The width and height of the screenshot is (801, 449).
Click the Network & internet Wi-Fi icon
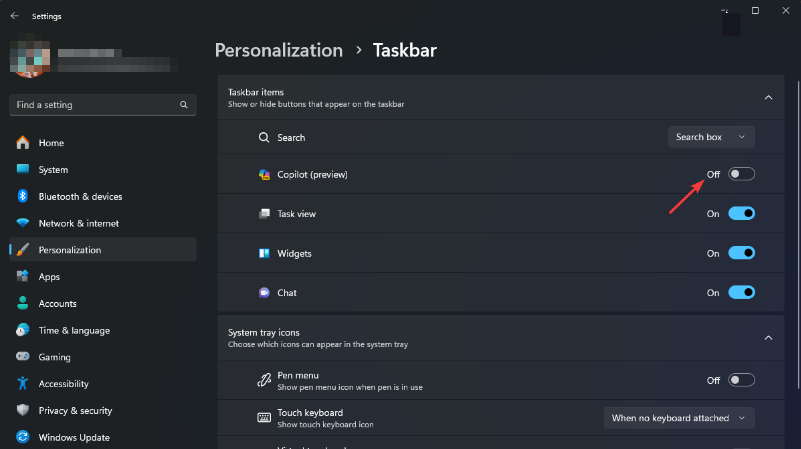pos(23,223)
